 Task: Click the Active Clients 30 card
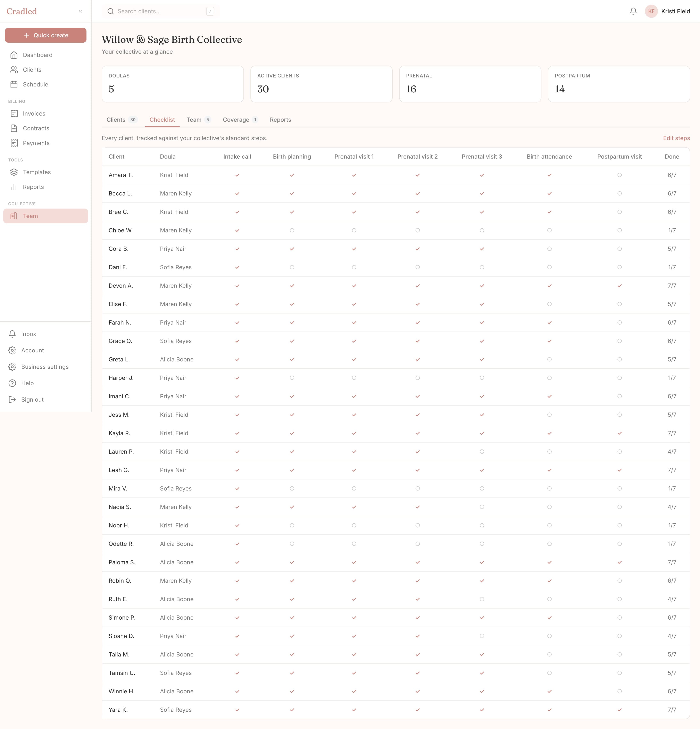click(321, 84)
